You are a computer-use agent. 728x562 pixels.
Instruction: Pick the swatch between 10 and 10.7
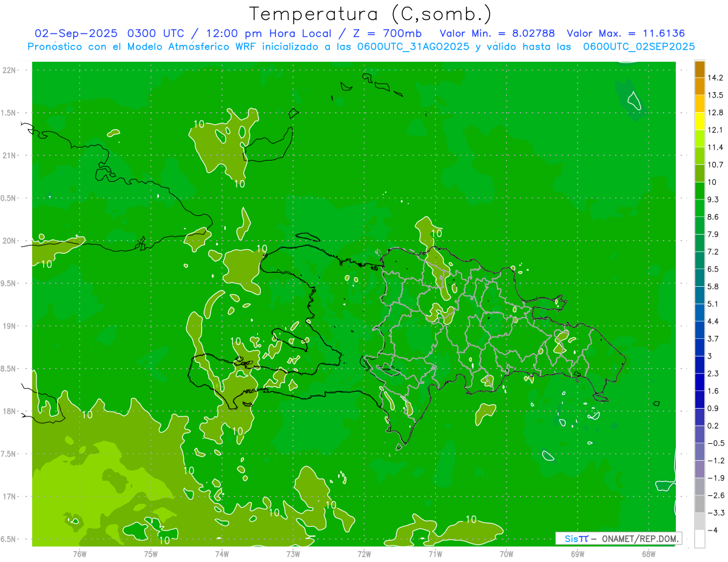[699, 173]
